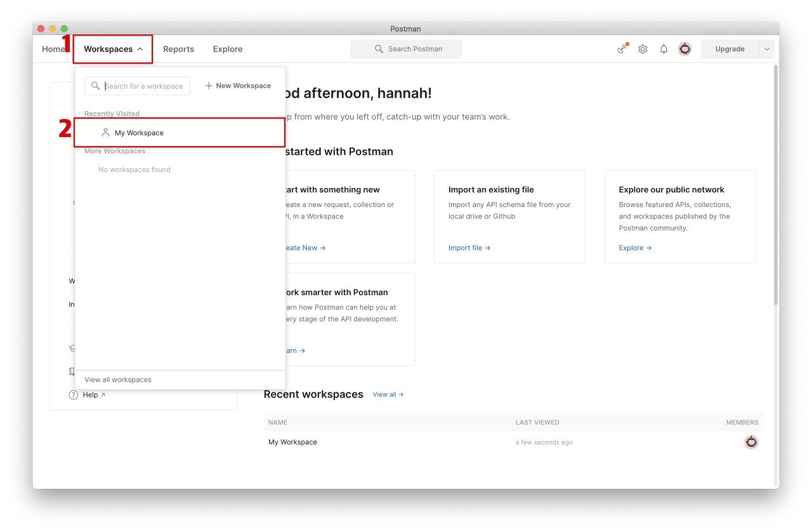Click the magnifier icon in workspace search

95,86
